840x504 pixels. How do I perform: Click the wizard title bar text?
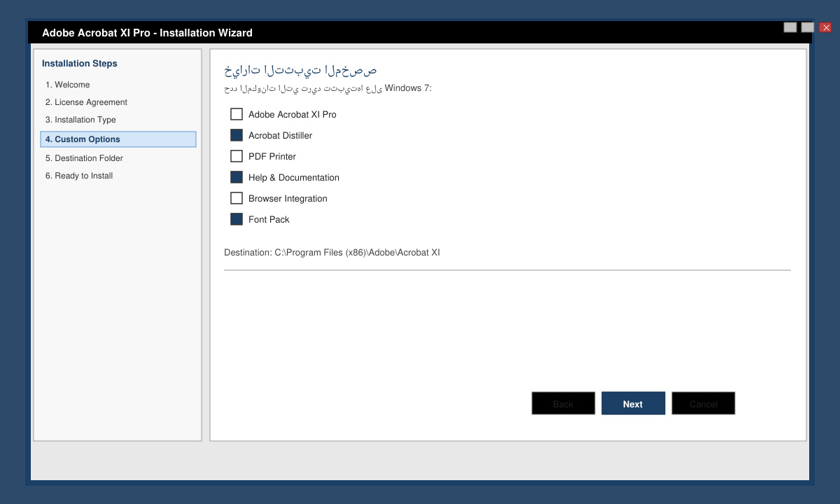(x=147, y=33)
